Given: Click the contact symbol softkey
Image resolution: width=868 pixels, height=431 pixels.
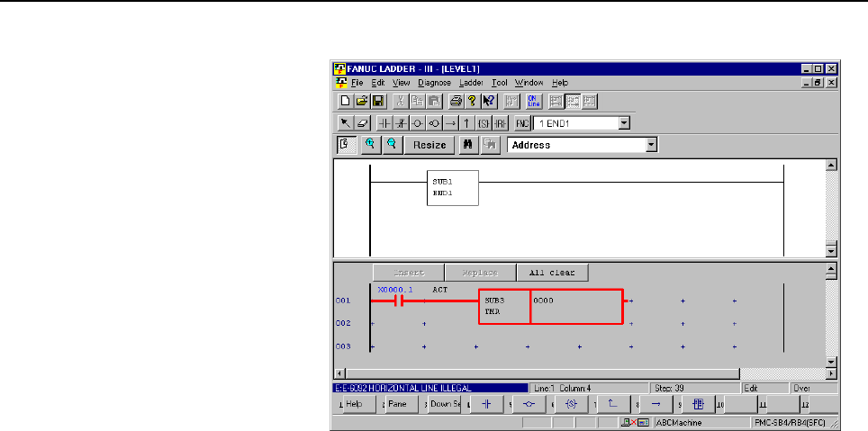Looking at the screenshot, I should click(x=487, y=404).
